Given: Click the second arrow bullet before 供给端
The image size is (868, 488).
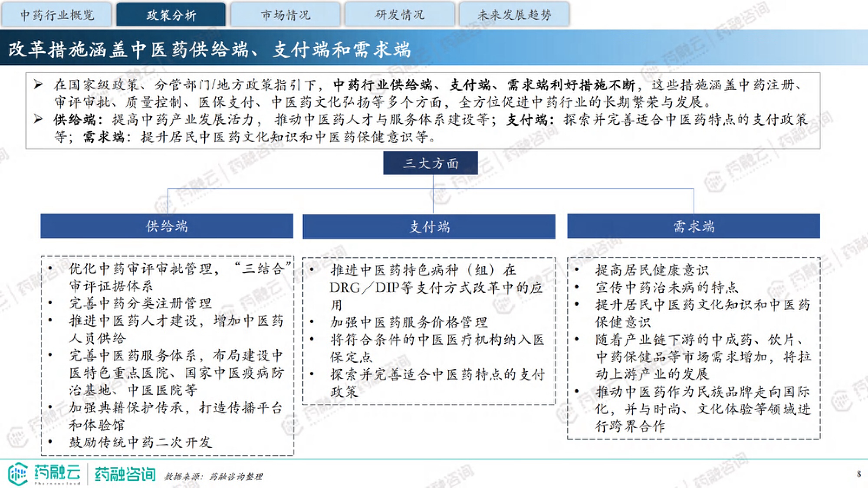Looking at the screenshot, I should (38, 119).
